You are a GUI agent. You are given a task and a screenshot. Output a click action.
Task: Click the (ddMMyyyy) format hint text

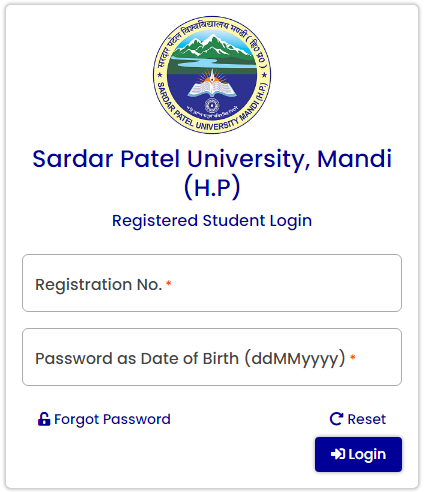pyautogui.click(x=295, y=359)
